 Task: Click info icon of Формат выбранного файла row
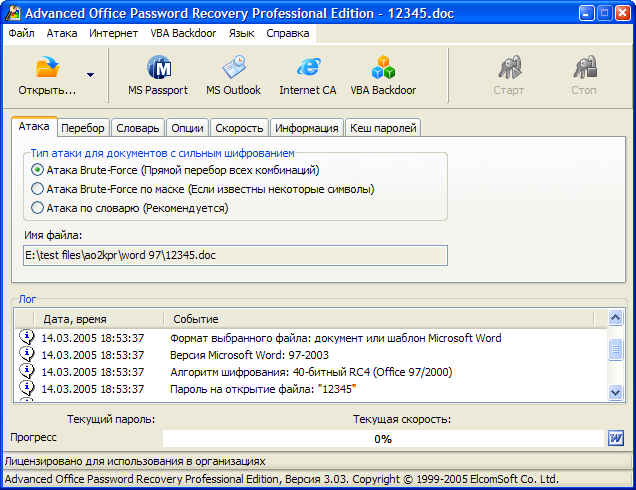tap(27, 337)
